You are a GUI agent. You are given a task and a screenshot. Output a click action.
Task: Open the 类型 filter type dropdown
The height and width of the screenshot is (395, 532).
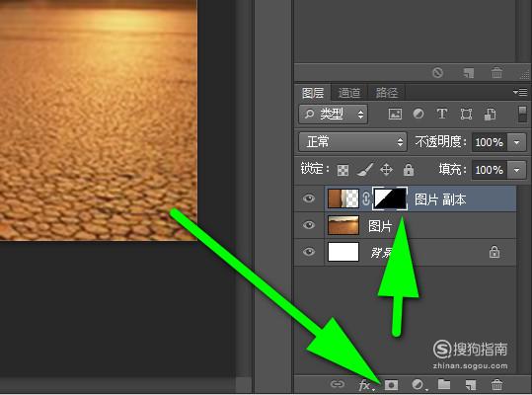(334, 114)
